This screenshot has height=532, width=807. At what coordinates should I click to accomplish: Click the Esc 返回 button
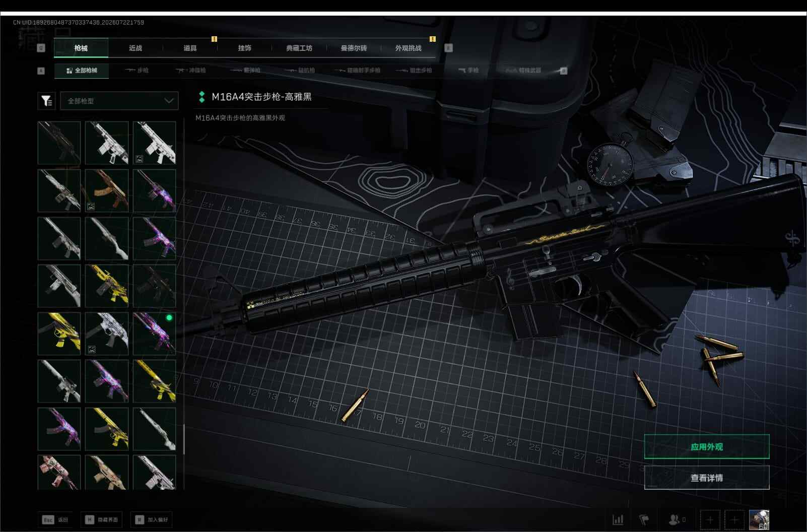(x=55, y=520)
